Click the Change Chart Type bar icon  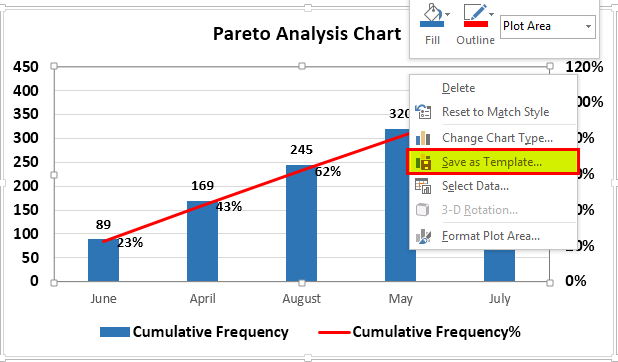point(423,138)
